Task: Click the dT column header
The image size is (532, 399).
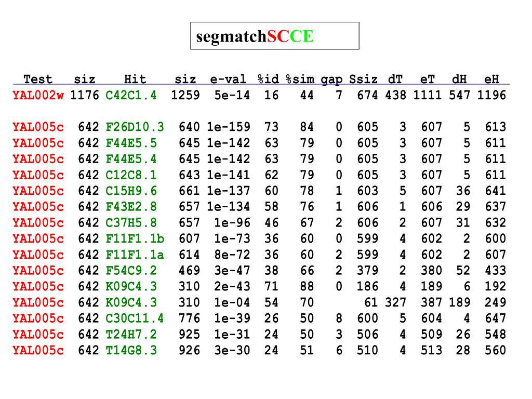Action: (395, 79)
